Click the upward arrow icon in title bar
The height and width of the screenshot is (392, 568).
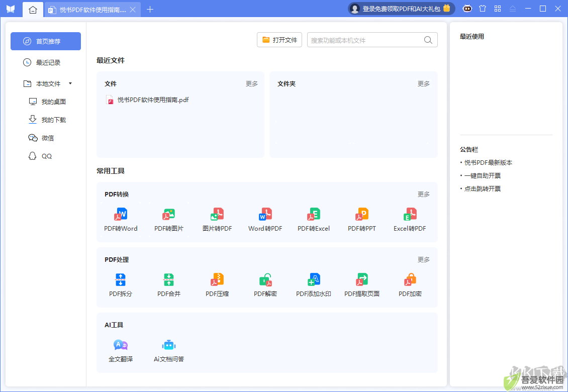513,9
